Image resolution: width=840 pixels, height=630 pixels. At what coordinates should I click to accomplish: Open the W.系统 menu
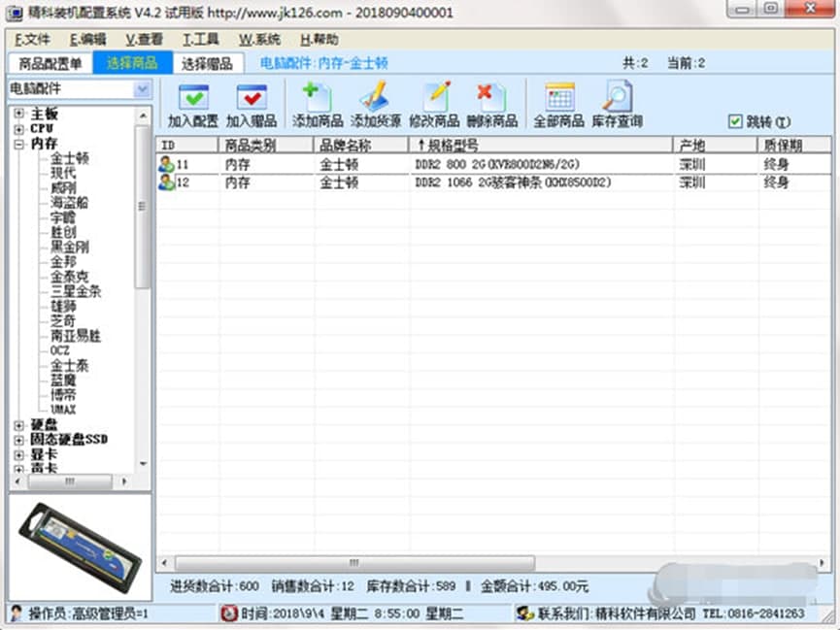click(x=259, y=40)
